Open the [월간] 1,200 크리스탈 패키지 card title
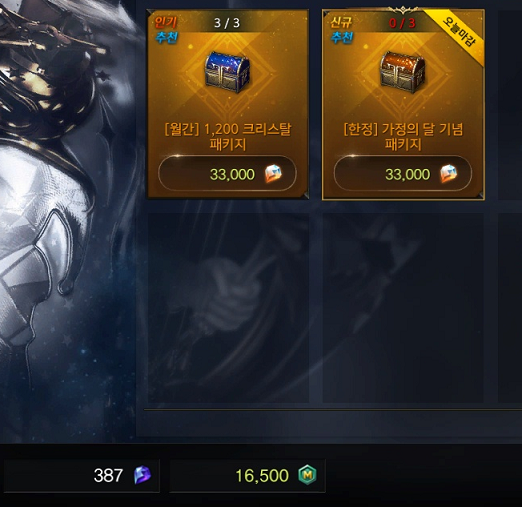The image size is (522, 507). click(x=228, y=137)
